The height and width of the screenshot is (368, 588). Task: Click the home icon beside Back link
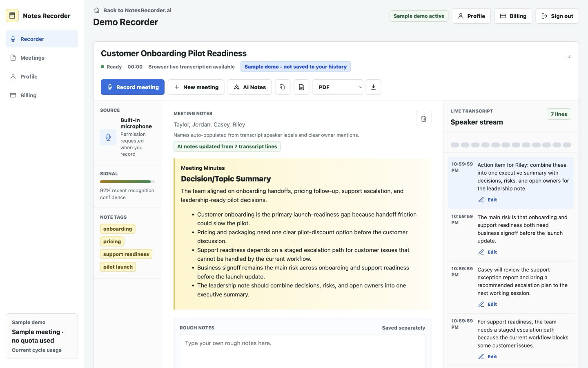[97, 10]
